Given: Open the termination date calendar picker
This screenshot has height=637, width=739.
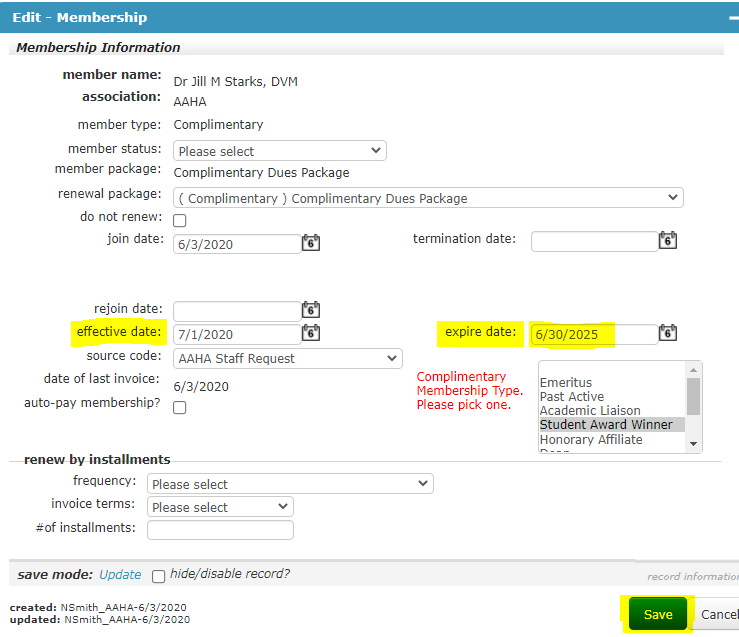Looking at the screenshot, I should tap(668, 241).
